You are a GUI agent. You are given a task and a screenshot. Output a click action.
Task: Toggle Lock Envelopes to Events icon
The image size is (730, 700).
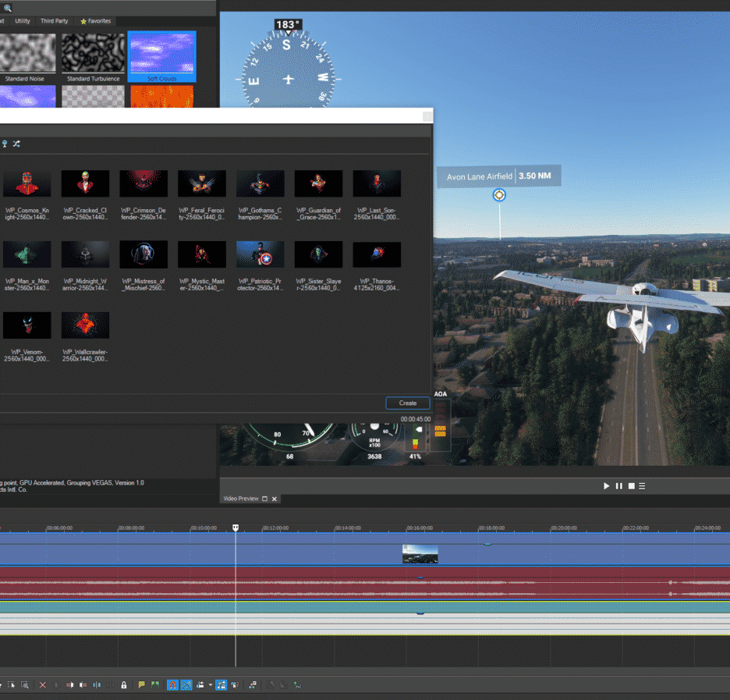221,685
